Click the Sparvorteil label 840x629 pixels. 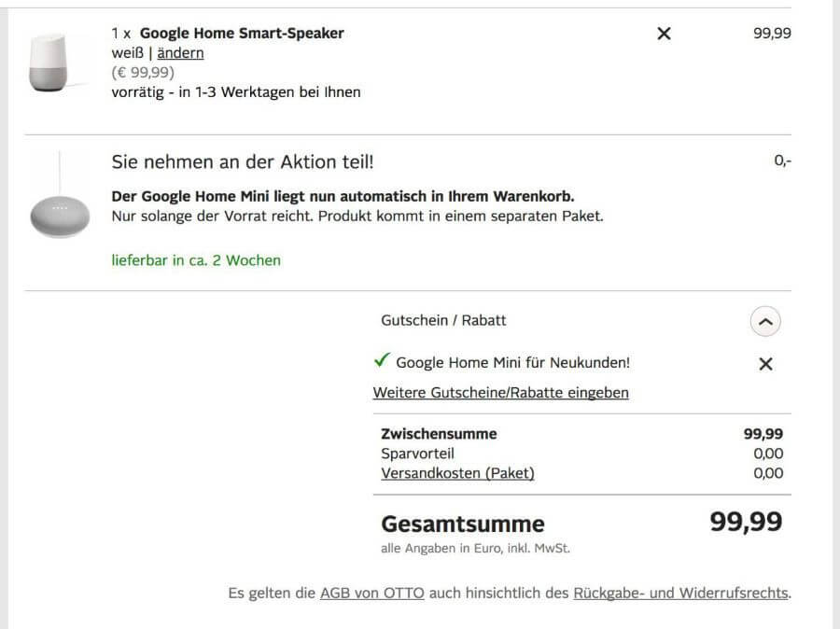[417, 454]
